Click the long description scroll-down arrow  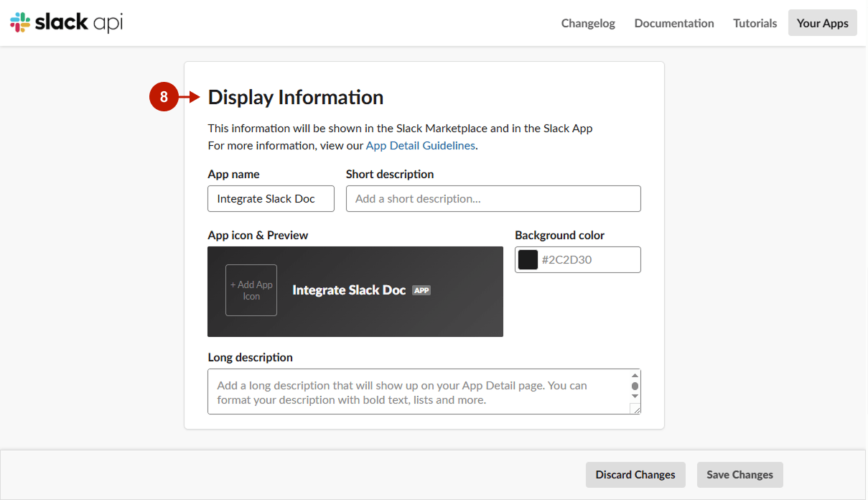635,396
